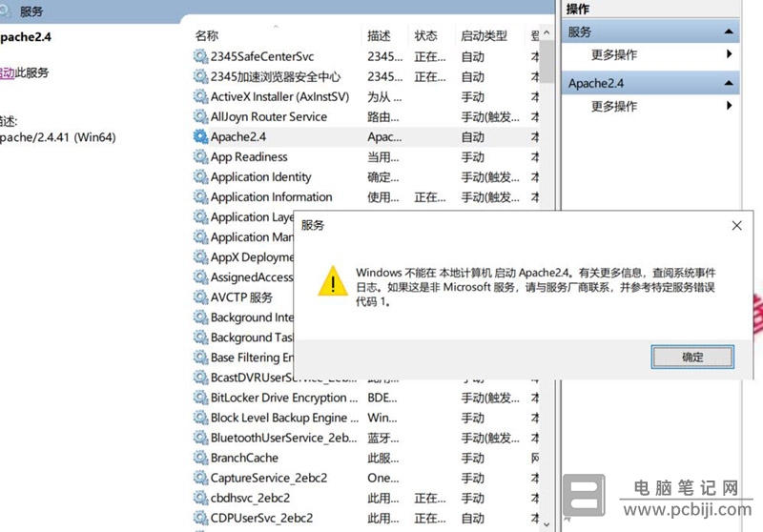Click the 蓝牙... description of BluetoothUserService row

coord(383,438)
